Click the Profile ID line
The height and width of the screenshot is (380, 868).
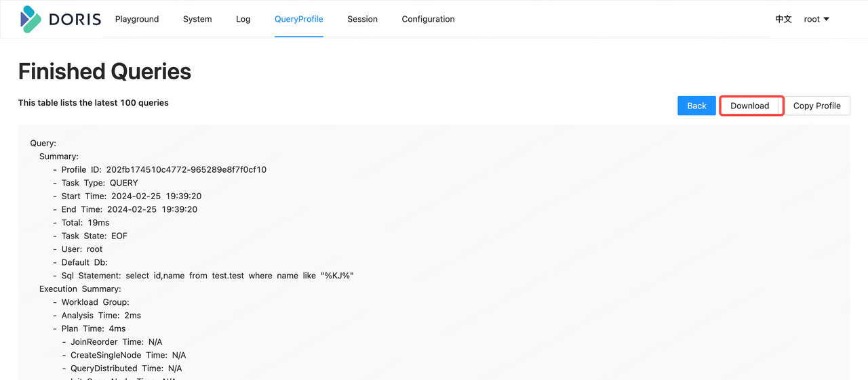tap(163, 169)
